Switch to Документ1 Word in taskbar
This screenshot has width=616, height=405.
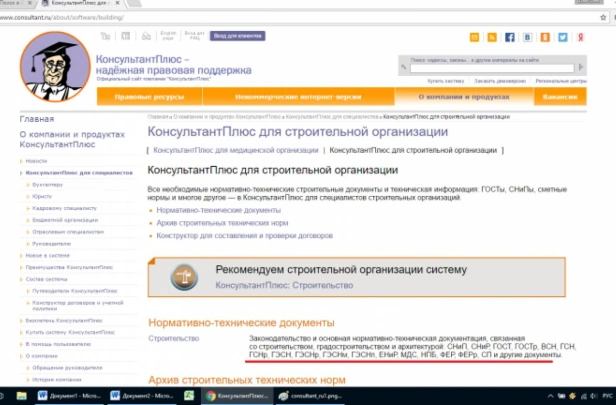70,396
